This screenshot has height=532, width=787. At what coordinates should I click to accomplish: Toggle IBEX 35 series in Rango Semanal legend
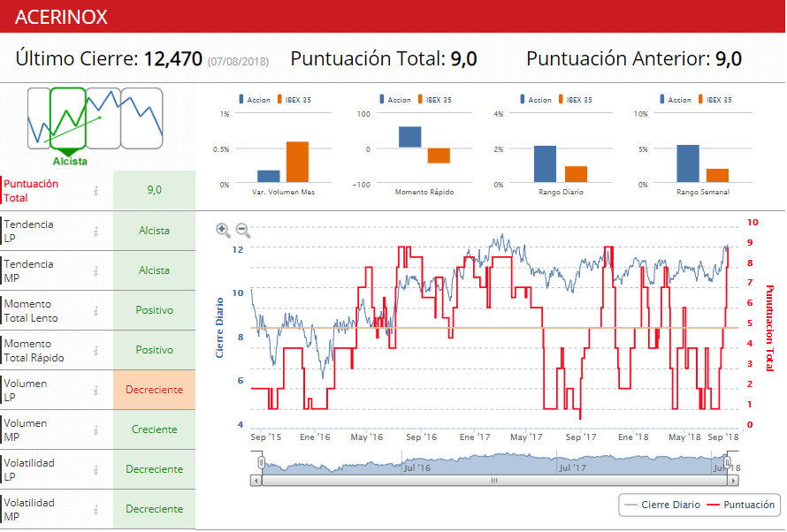tap(714, 100)
